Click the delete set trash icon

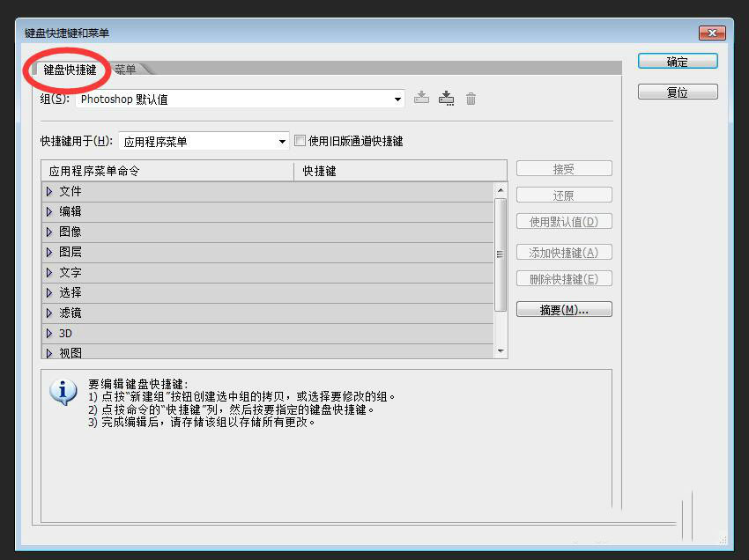click(471, 99)
